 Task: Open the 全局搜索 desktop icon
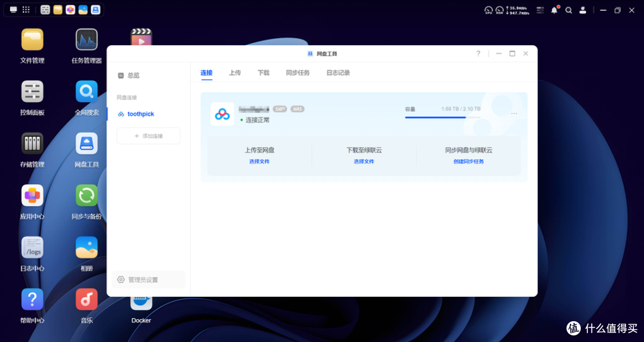coord(86,92)
